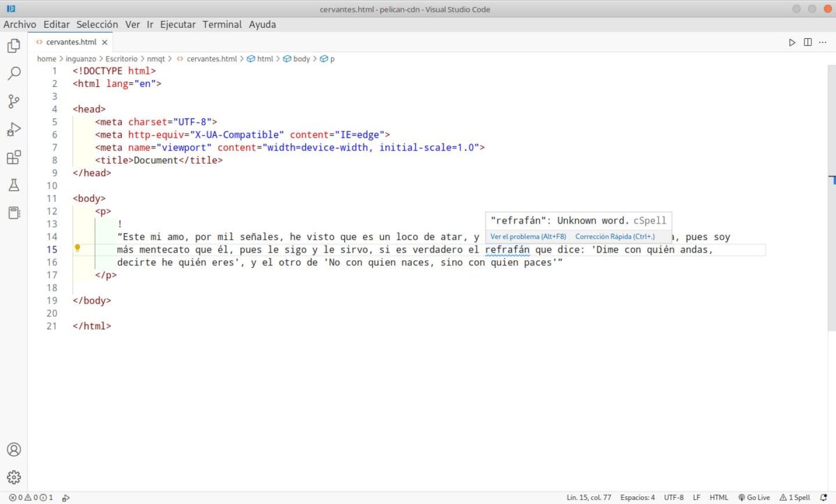Open the Ver menu
836x504 pixels.
(x=132, y=24)
